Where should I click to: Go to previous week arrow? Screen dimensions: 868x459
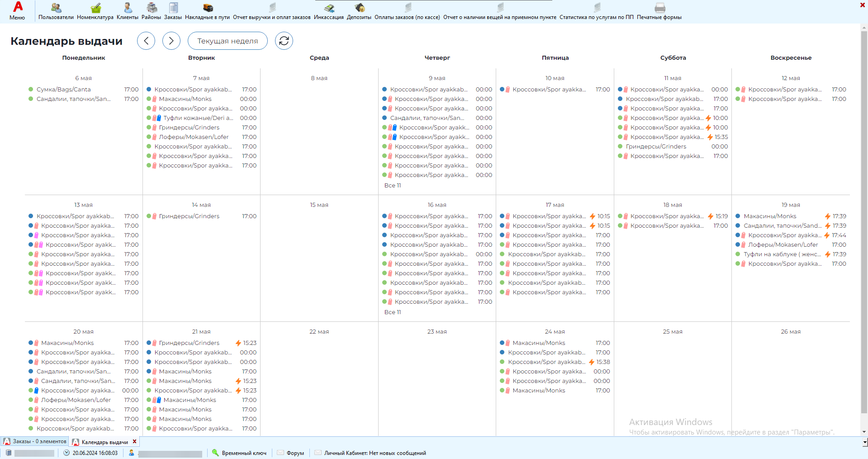click(146, 41)
